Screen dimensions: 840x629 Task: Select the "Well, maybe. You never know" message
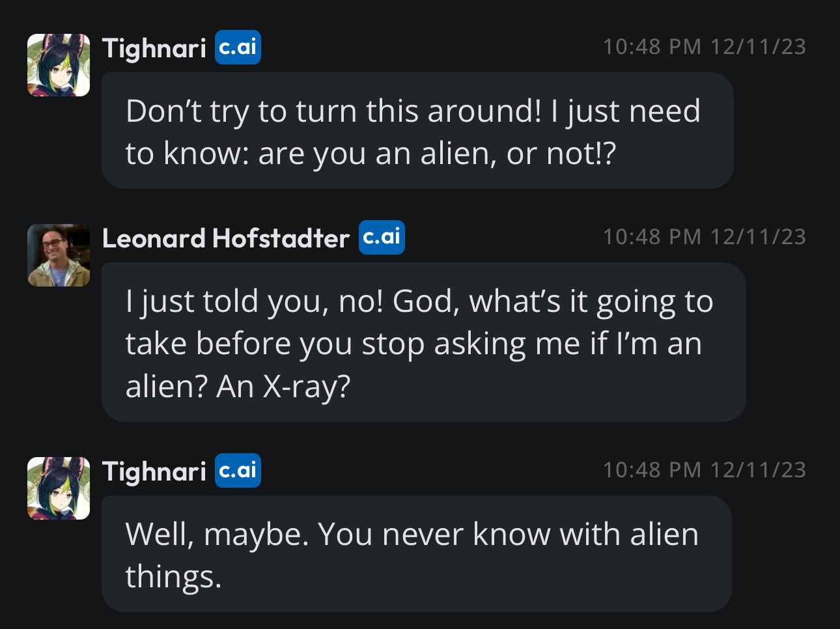click(417, 554)
